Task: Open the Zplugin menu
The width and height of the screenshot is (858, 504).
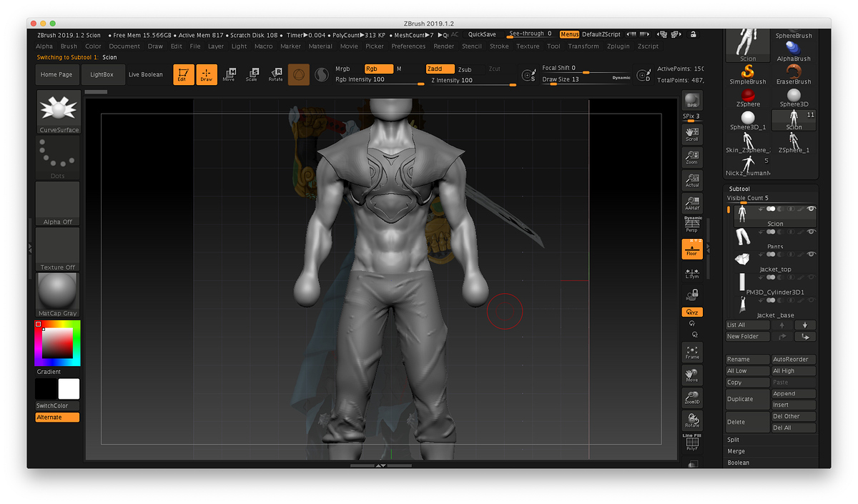Action: click(x=618, y=46)
